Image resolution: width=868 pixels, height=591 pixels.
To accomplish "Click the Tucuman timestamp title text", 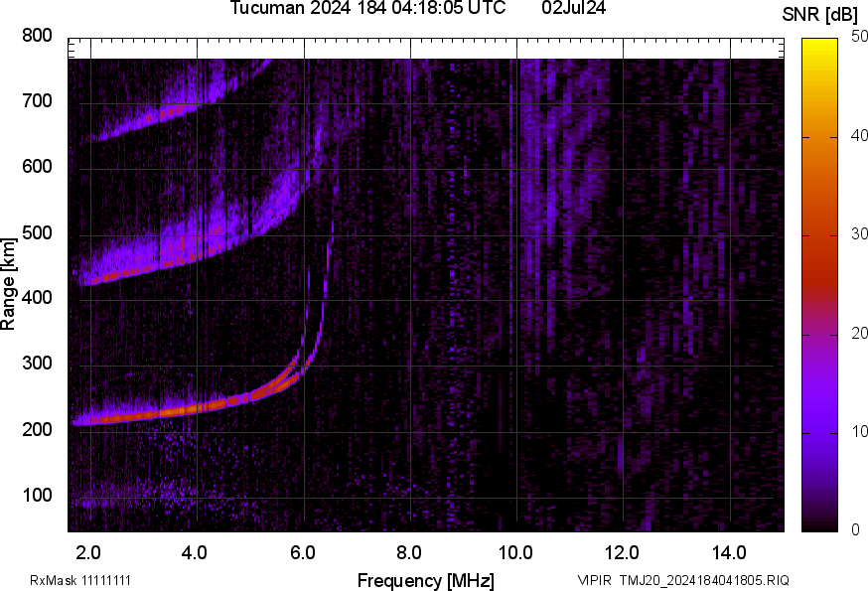I will [374, 9].
